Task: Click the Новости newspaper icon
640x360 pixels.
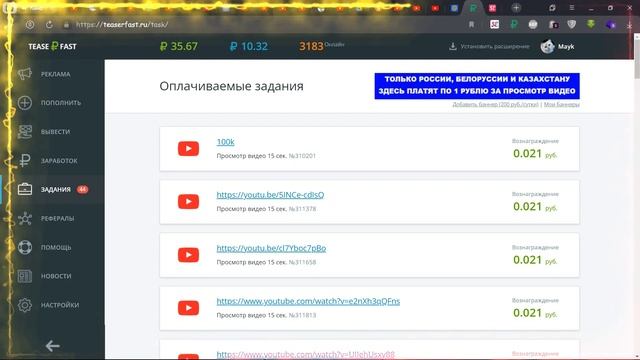Action: [24, 276]
